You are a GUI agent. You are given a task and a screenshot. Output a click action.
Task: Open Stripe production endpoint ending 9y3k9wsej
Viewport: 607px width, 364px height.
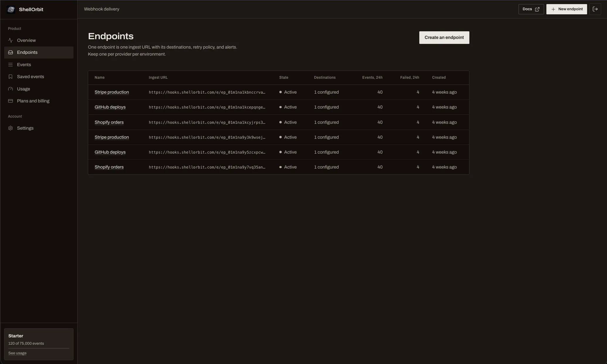click(x=112, y=137)
